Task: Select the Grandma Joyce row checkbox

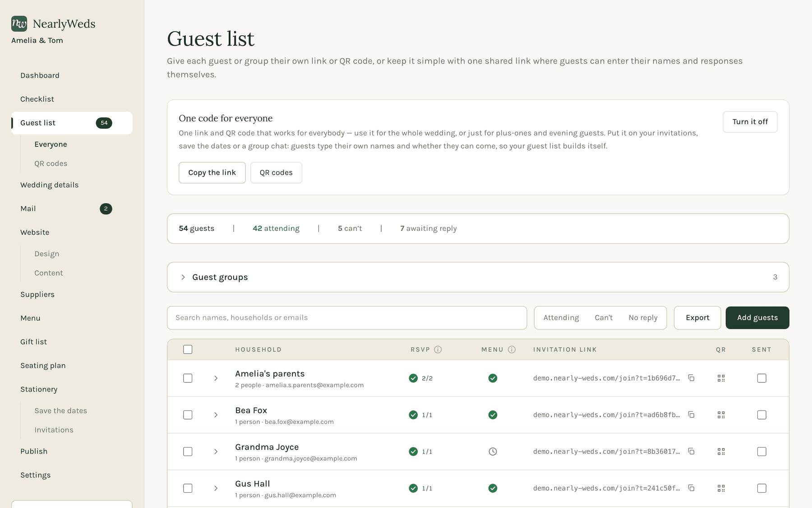Action: click(188, 451)
